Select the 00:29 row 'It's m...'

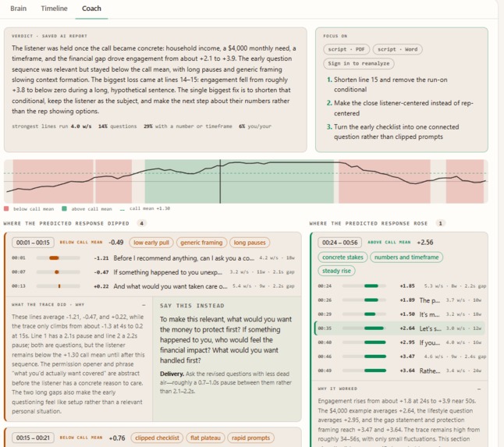pyautogui.click(x=401, y=314)
